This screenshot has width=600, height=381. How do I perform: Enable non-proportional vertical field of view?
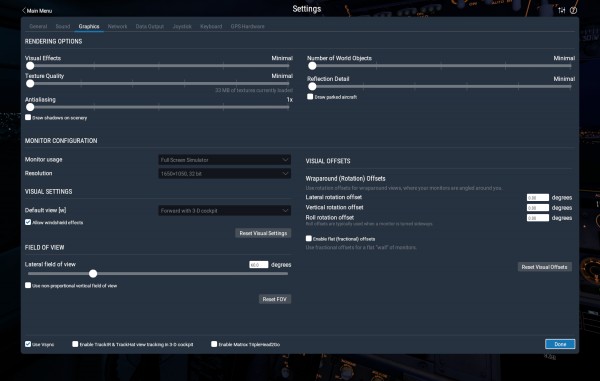[x=28, y=285]
